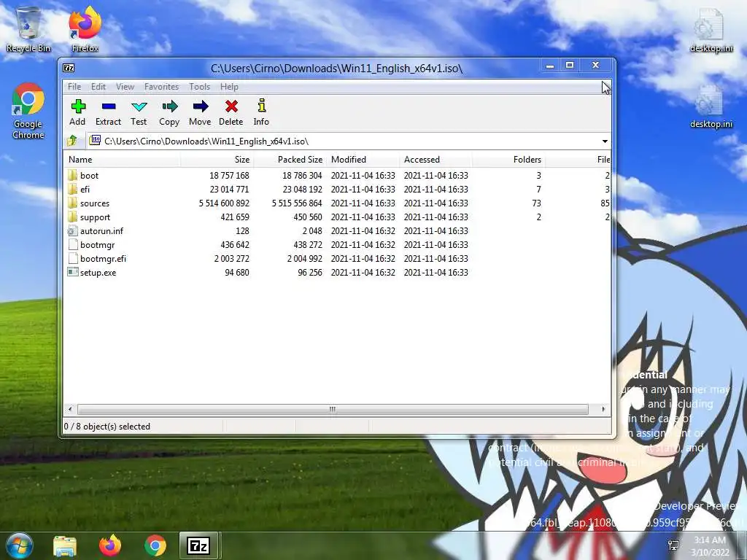The image size is (747, 560).
Task: Open File Explorer from the taskbar
Action: pyautogui.click(x=65, y=545)
